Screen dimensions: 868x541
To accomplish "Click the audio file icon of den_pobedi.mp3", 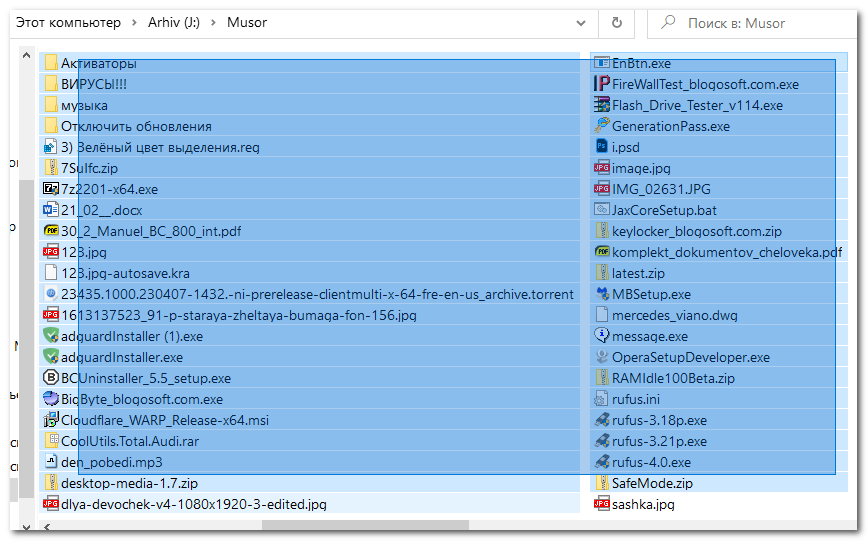I will pos(51,462).
